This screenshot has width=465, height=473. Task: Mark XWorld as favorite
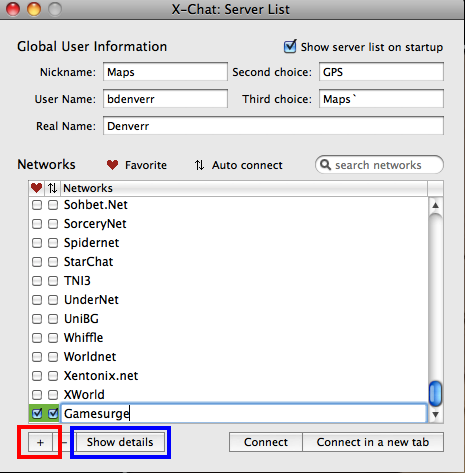(x=37, y=395)
